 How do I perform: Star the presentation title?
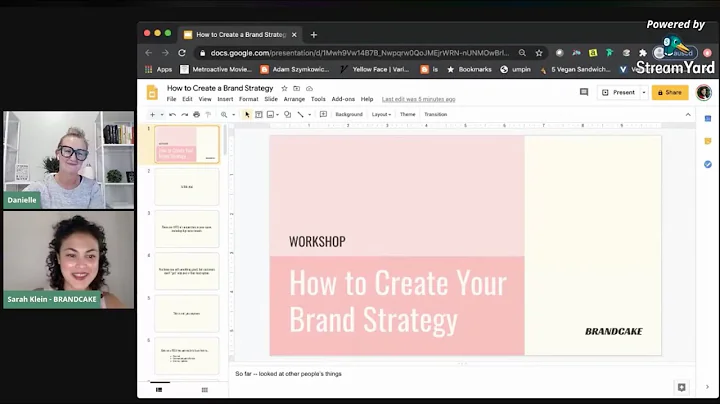[x=284, y=88]
